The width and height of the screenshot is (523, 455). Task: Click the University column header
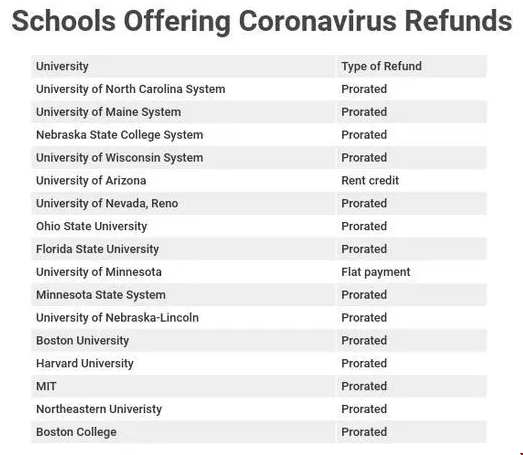(x=62, y=66)
